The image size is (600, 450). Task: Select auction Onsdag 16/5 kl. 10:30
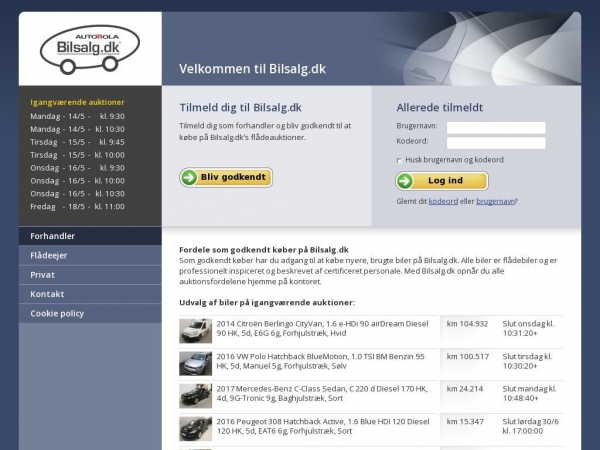pyautogui.click(x=77, y=194)
